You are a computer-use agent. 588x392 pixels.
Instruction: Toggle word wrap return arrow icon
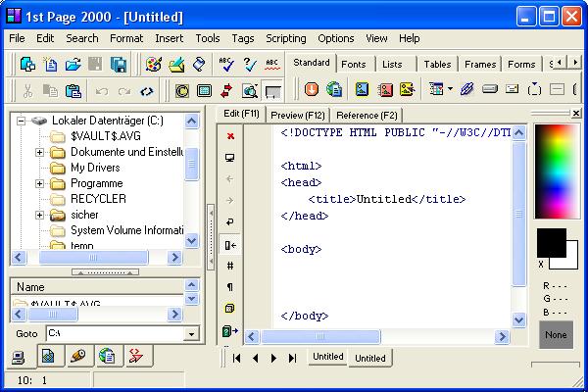tap(230, 221)
